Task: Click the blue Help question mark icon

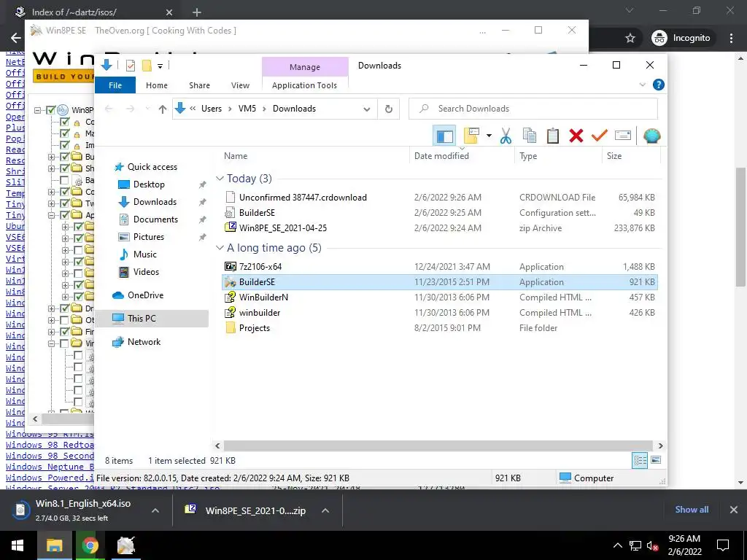Action: (x=659, y=85)
